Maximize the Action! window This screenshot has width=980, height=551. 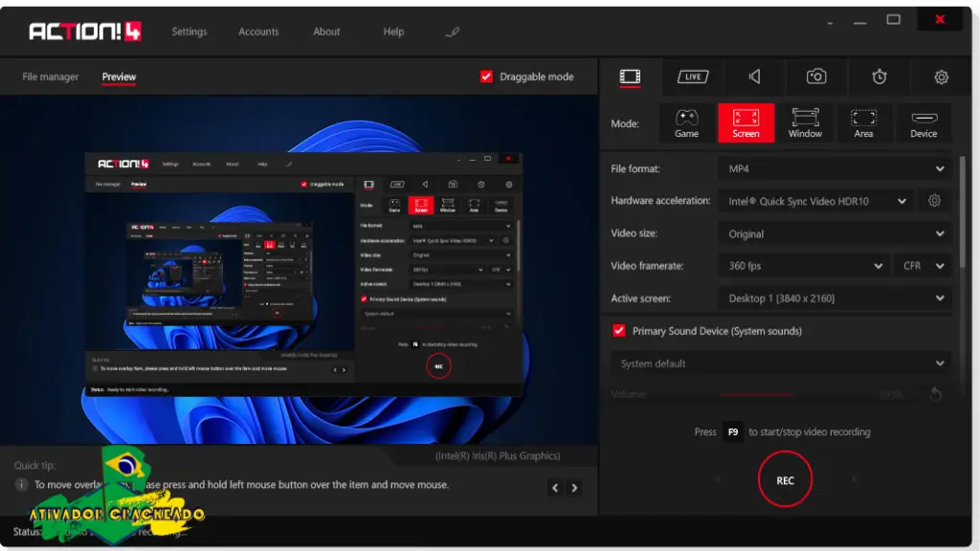[x=894, y=20]
